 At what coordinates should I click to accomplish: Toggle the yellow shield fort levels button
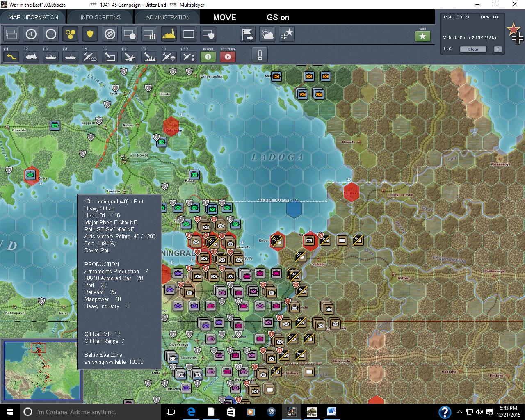tap(90, 34)
